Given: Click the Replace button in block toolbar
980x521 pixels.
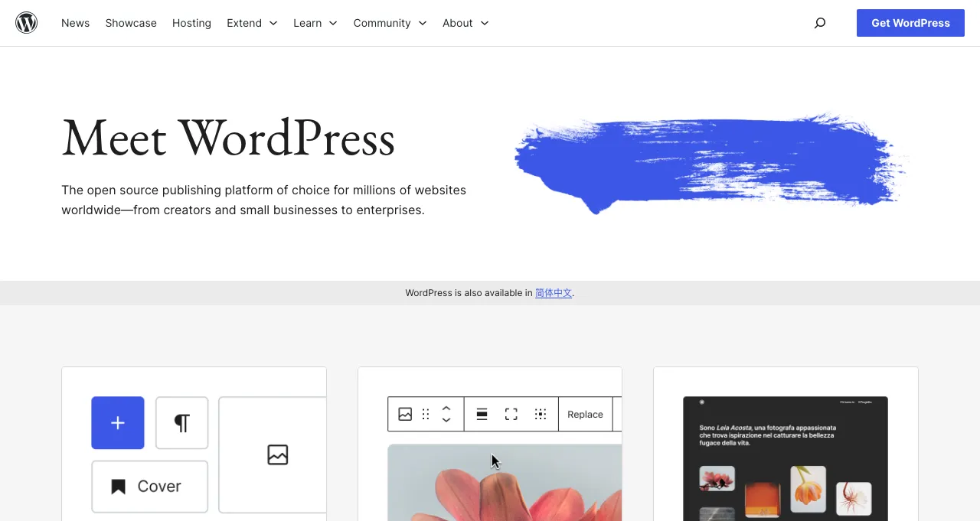Looking at the screenshot, I should (x=585, y=414).
